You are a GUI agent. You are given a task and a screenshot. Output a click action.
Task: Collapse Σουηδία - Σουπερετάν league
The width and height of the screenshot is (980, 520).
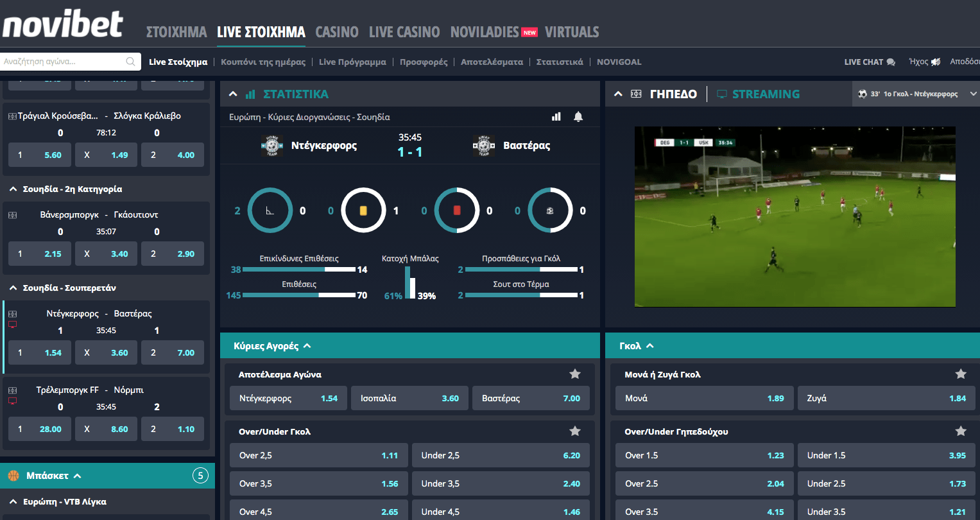(13, 288)
